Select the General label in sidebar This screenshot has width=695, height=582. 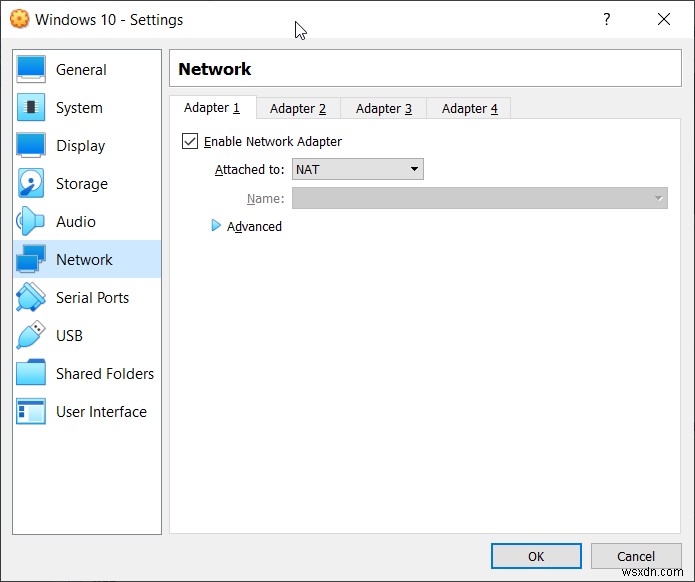(81, 70)
